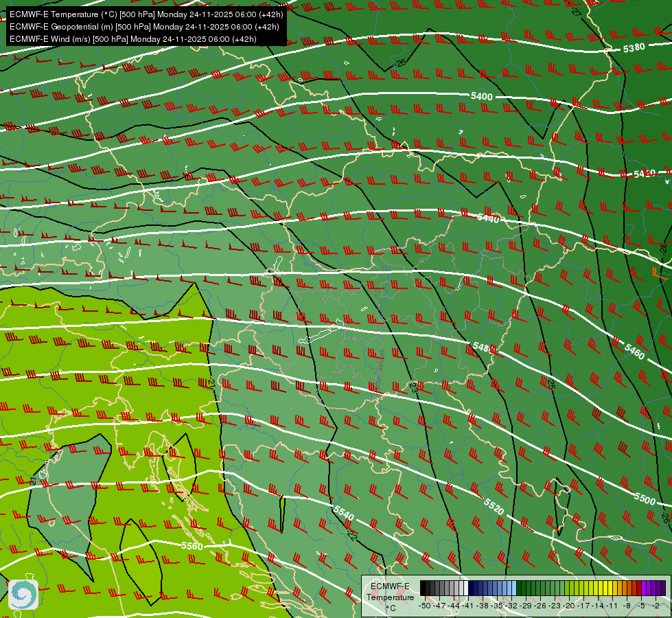Click the black swatch at the -50 end of the scale
672x618 pixels.
click(423, 588)
